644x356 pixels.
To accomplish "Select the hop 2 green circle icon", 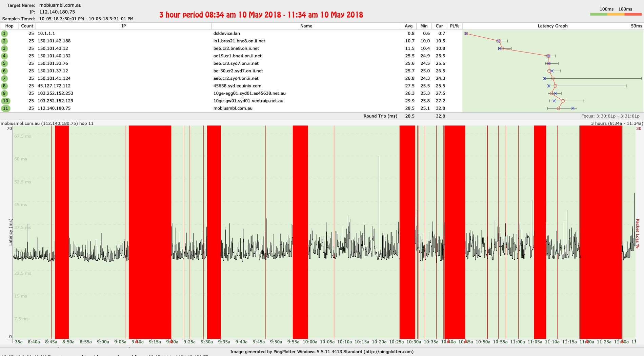I will (4, 41).
